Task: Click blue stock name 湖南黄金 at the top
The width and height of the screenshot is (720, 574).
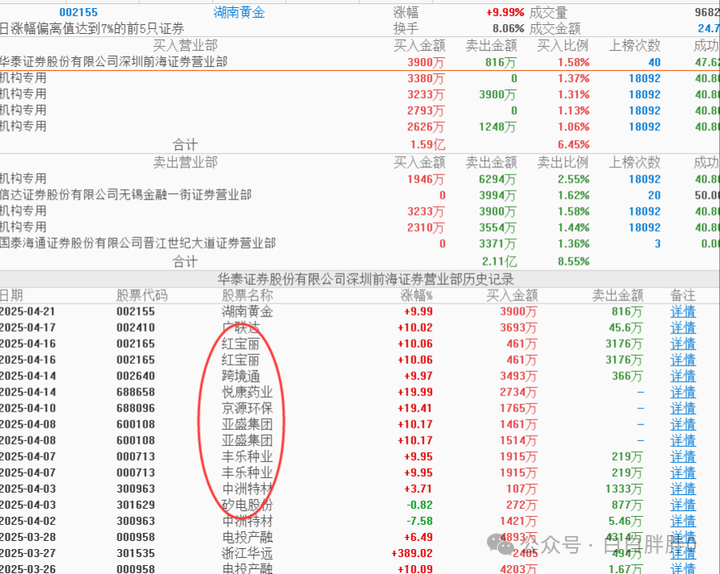Action: coord(239,12)
